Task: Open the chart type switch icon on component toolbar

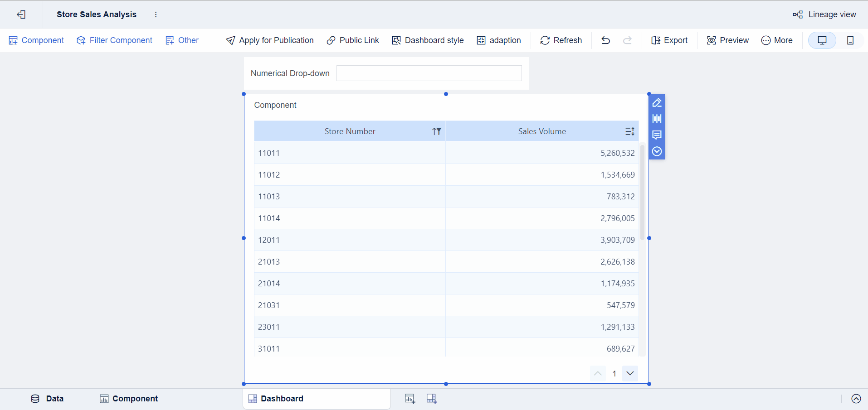Action: pyautogui.click(x=657, y=119)
